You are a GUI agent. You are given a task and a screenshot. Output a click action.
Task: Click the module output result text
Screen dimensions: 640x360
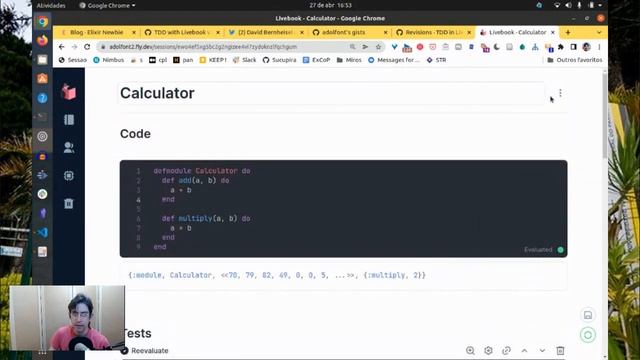(277, 275)
